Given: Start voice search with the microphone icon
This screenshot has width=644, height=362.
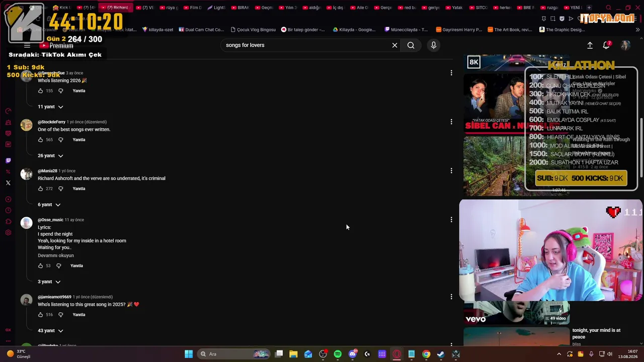Looking at the screenshot, I should click(433, 45).
